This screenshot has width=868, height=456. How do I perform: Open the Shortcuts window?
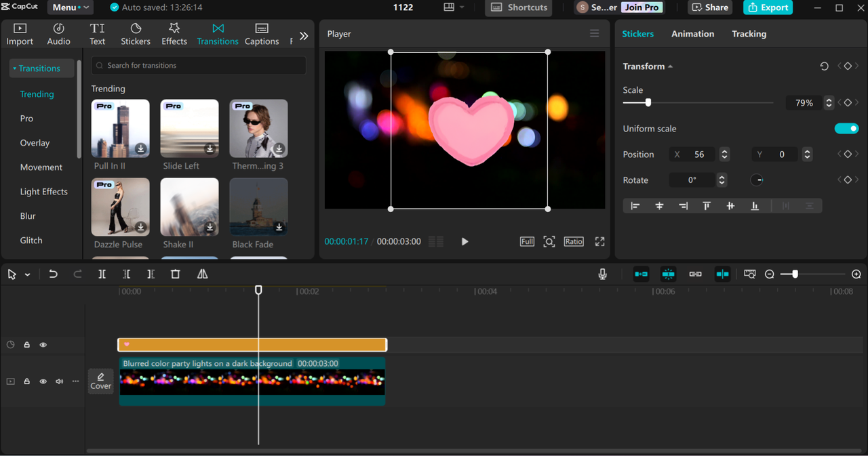pos(519,7)
